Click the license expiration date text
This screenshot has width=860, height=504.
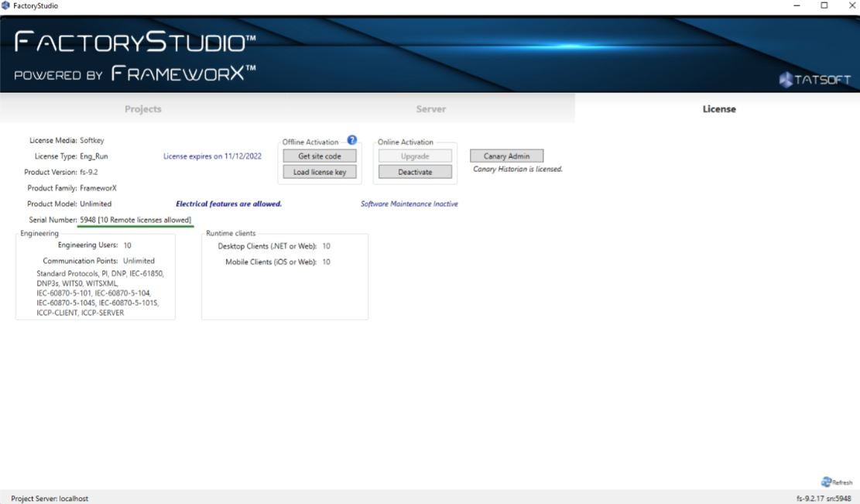point(212,156)
